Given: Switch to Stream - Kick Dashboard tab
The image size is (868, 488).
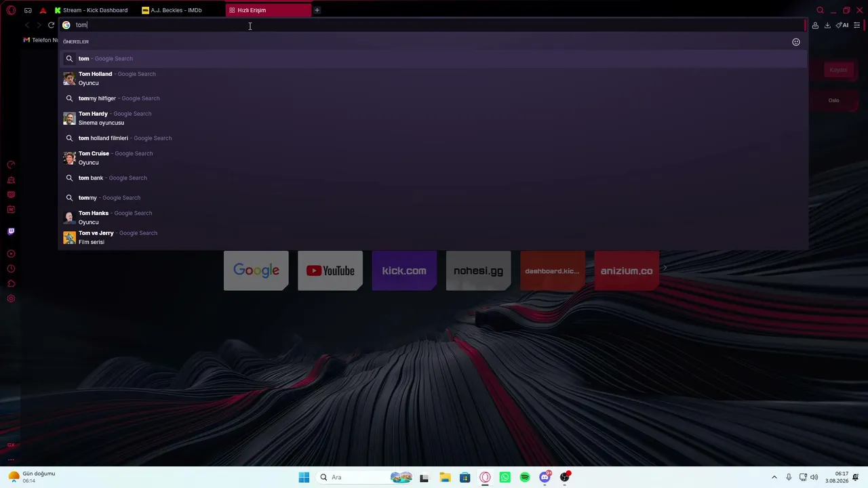Looking at the screenshot, I should point(91,10).
